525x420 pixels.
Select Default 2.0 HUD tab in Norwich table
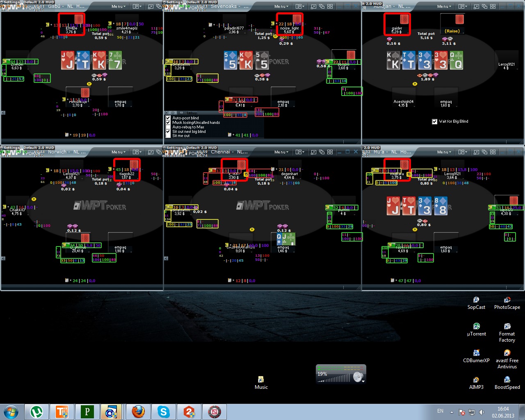(x=39, y=148)
